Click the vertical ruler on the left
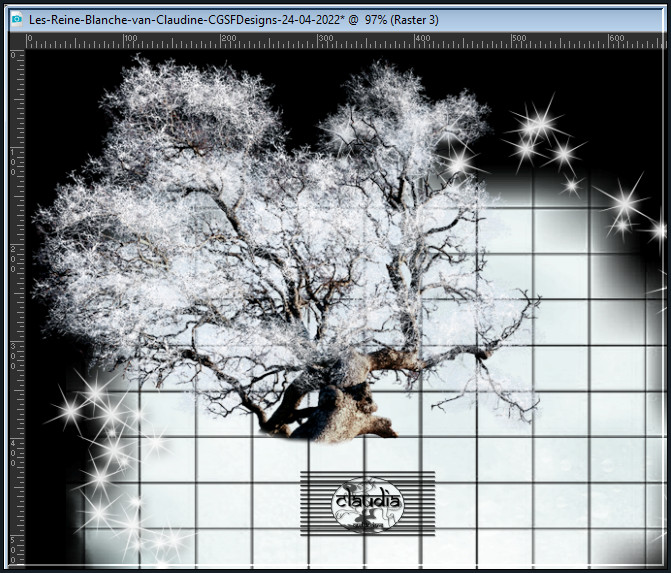 coord(18,307)
